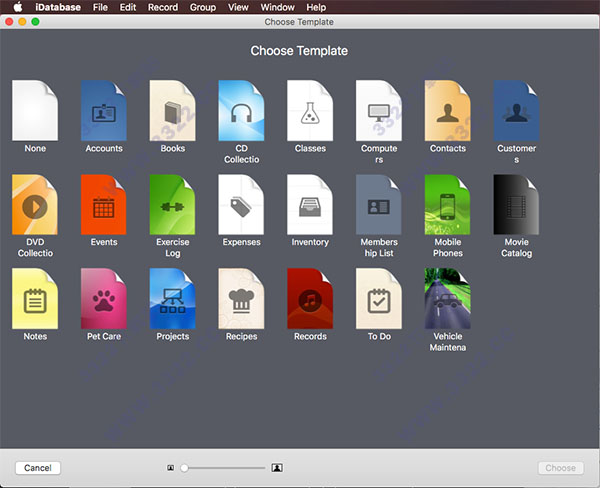The image size is (600, 488).
Task: Open the Classes flask template
Action: point(310,110)
